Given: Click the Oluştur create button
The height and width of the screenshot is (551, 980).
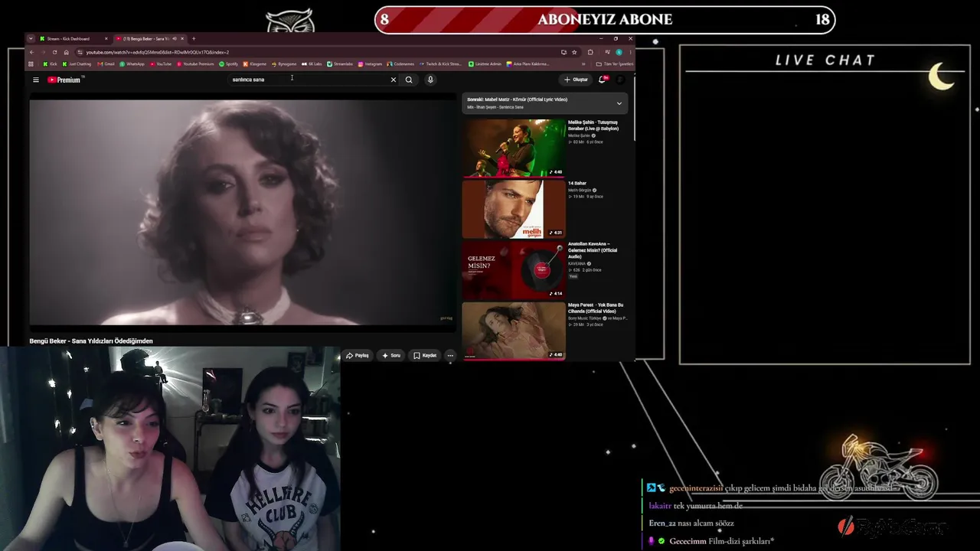Looking at the screenshot, I should (x=576, y=80).
